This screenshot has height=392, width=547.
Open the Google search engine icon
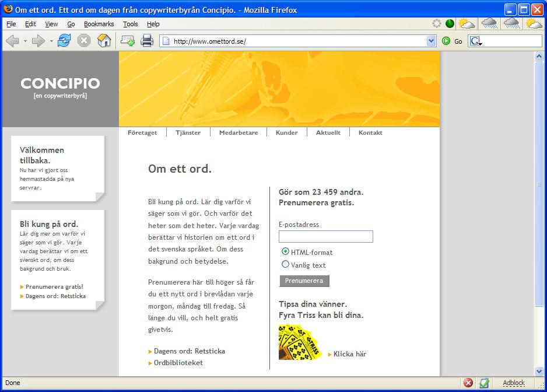point(475,41)
